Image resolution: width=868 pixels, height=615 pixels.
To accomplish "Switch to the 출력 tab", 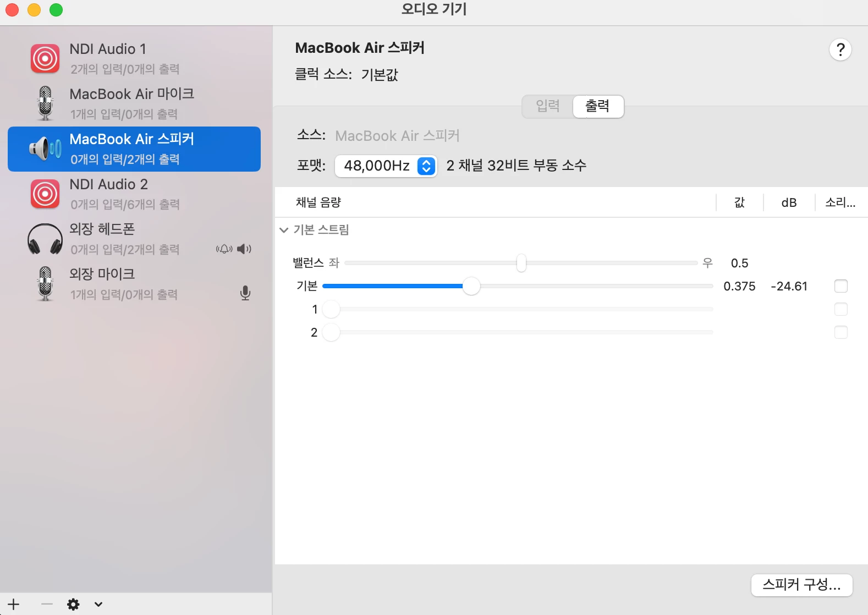I will pos(598,106).
